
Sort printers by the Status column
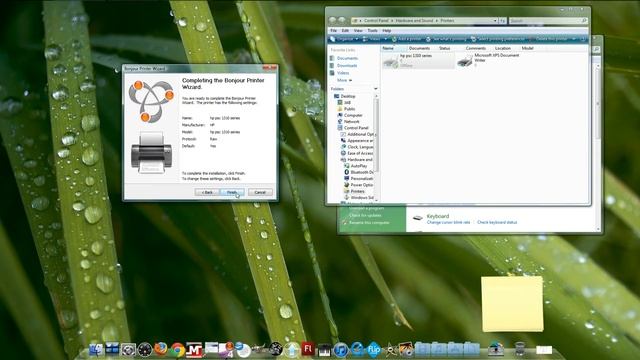point(444,48)
